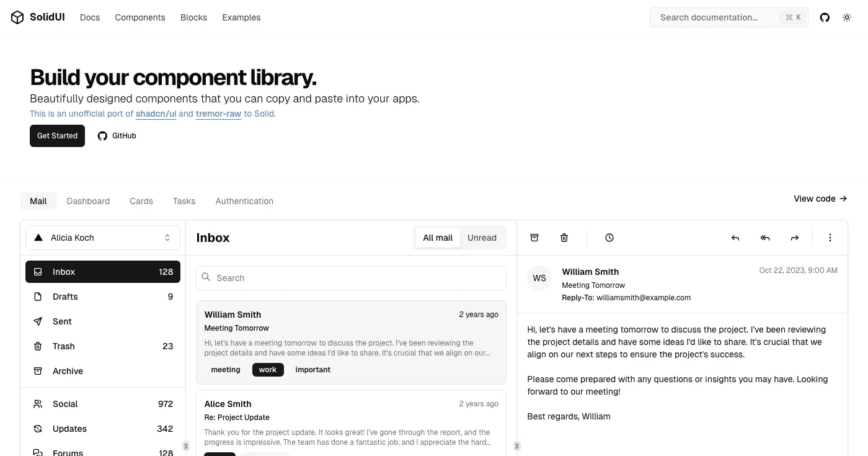Screen dimensions: 868x456
Task: Switch to the Unread filter
Action: tap(482, 238)
